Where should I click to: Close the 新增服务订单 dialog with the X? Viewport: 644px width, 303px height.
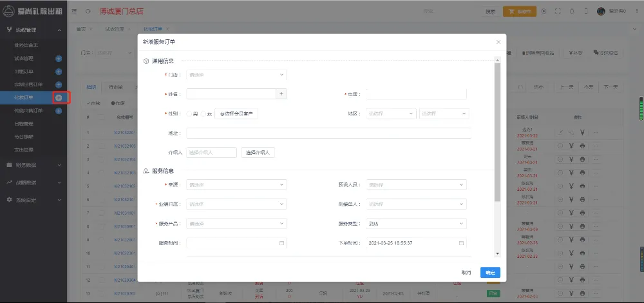coord(498,42)
